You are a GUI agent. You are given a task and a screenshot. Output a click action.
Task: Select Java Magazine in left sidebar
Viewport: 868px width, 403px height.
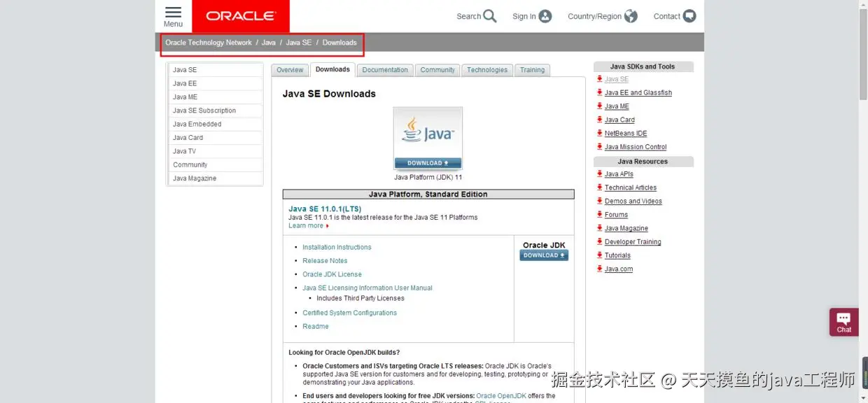click(x=215, y=178)
